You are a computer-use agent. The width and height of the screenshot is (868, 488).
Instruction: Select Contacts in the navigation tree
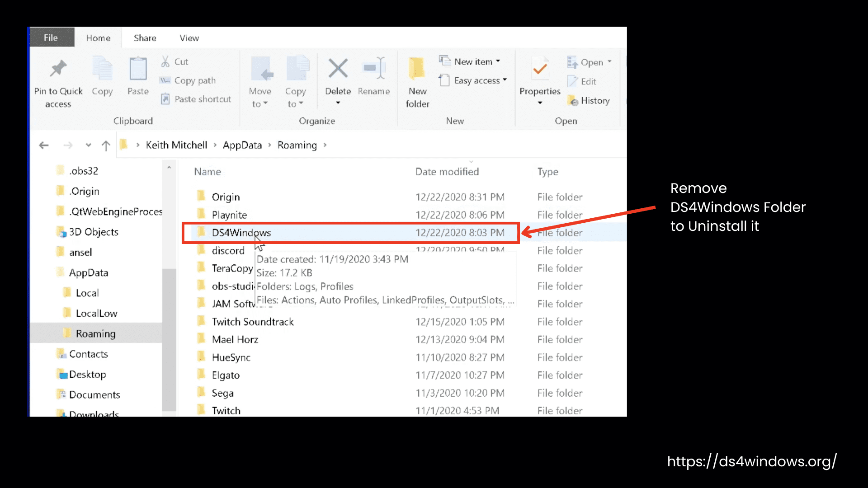point(89,354)
